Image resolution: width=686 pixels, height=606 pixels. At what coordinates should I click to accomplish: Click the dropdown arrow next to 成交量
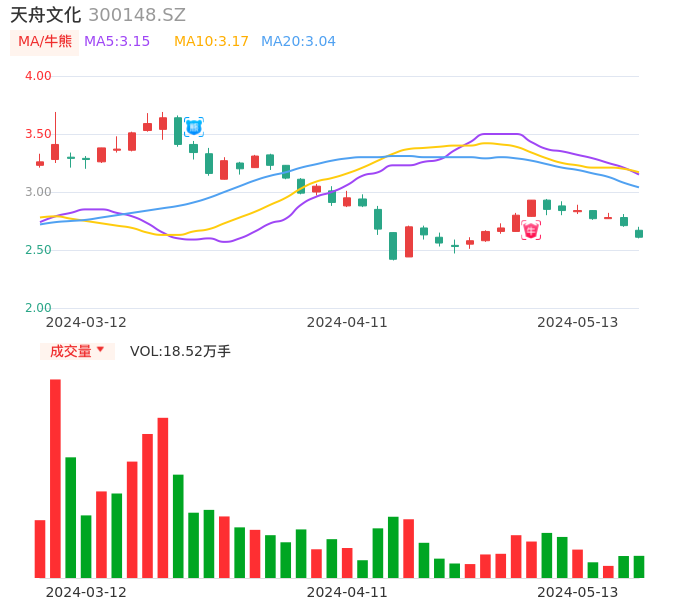(x=100, y=350)
